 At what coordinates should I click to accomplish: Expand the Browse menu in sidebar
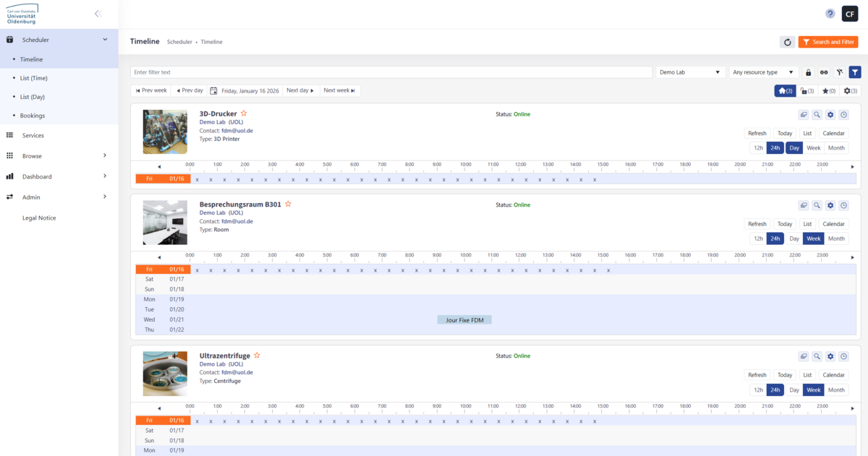[x=58, y=155]
